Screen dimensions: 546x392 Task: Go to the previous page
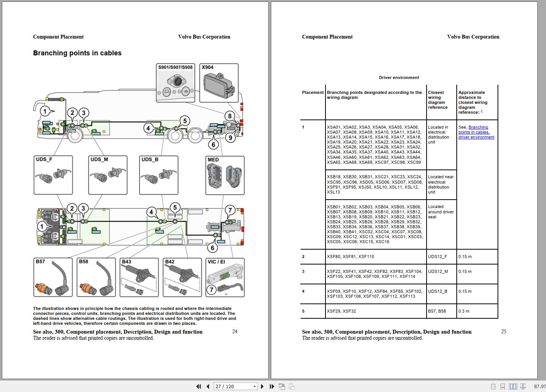[x=208, y=386]
